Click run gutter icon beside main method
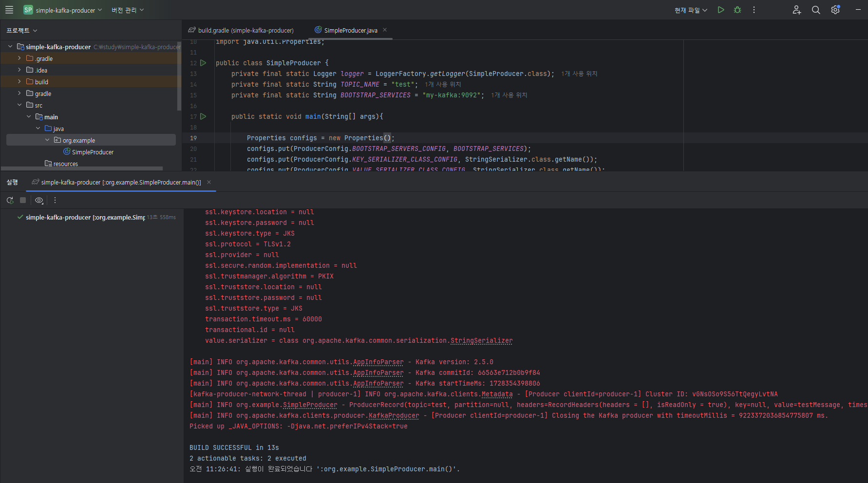Image resolution: width=868 pixels, height=483 pixels. point(204,116)
